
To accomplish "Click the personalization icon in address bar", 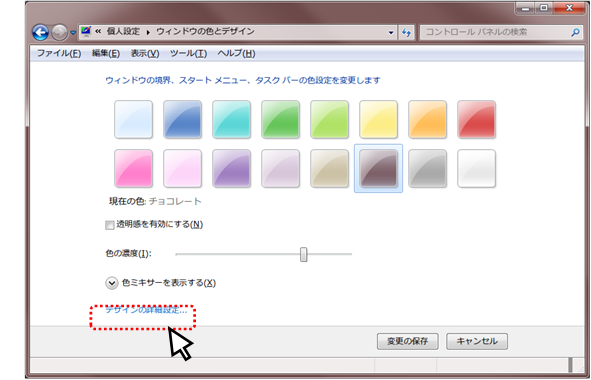I will click(86, 31).
